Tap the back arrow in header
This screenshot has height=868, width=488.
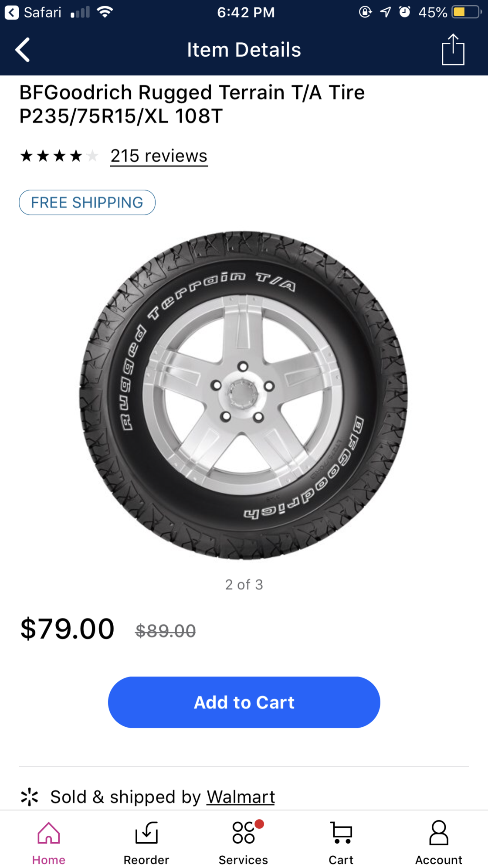click(x=23, y=50)
